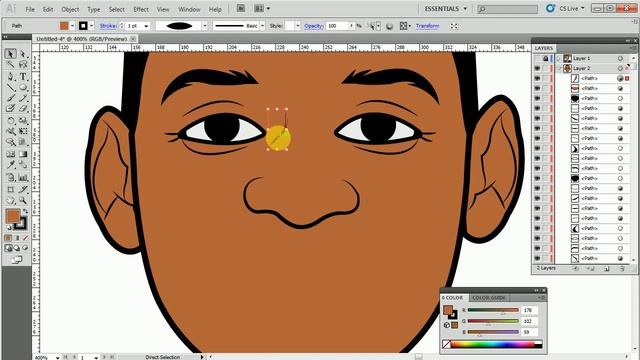
Task: Select the Pen tool
Action: [x=11, y=76]
